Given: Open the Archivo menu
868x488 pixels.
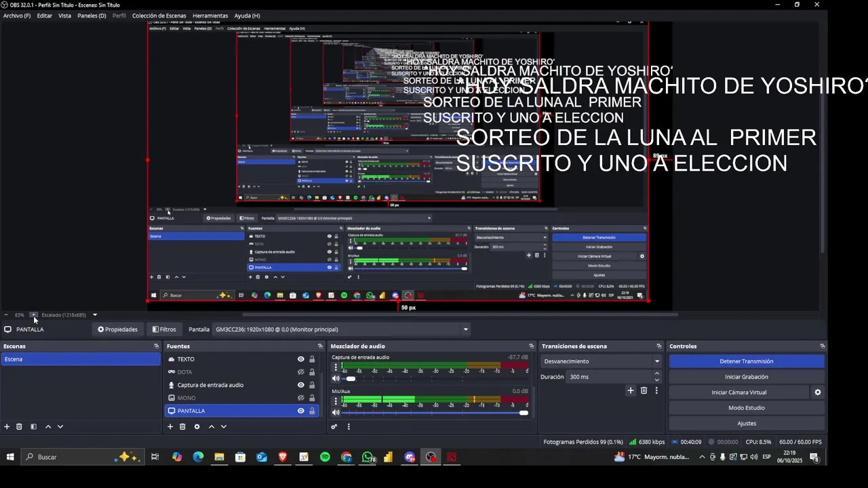Looking at the screenshot, I should 17,16.
